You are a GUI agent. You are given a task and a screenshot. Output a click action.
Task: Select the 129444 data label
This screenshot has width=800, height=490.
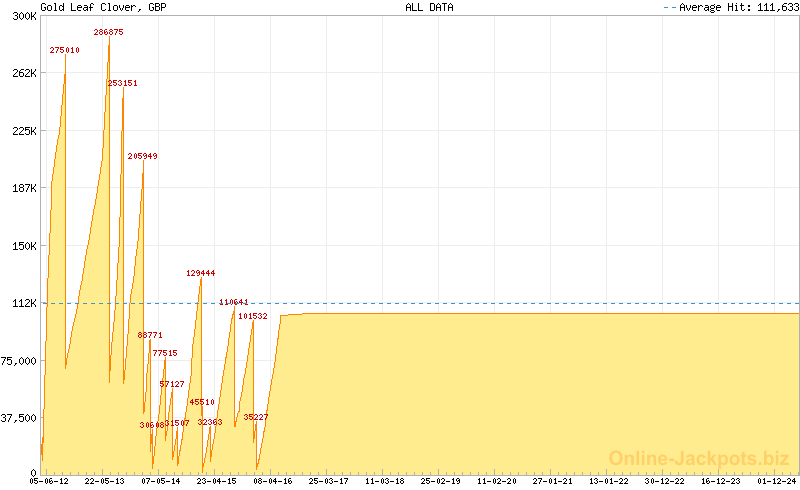(x=200, y=273)
